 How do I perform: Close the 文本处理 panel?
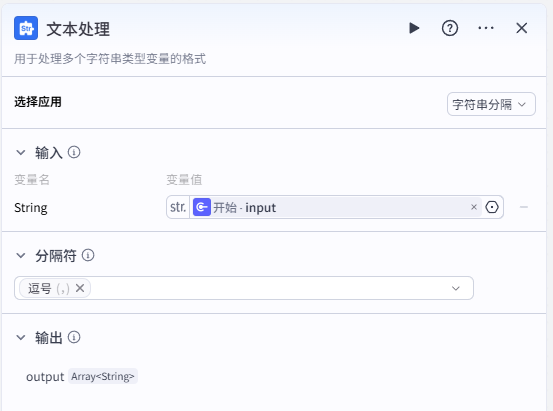tap(522, 28)
